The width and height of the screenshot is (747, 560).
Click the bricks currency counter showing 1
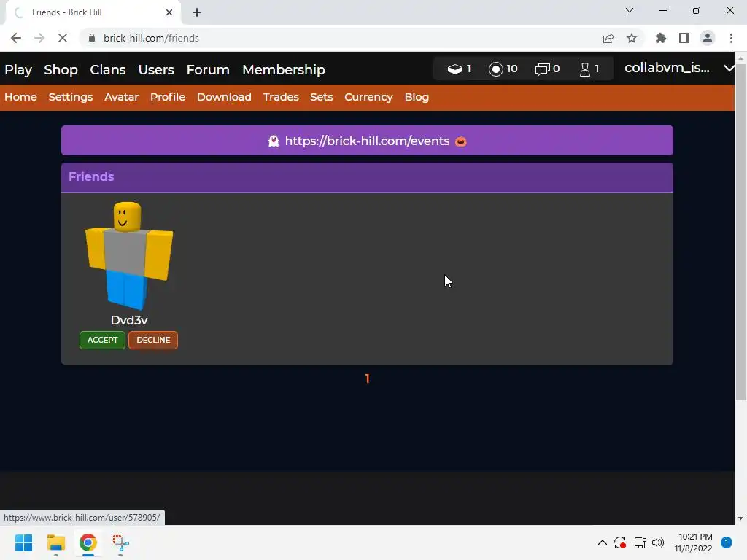click(x=459, y=69)
